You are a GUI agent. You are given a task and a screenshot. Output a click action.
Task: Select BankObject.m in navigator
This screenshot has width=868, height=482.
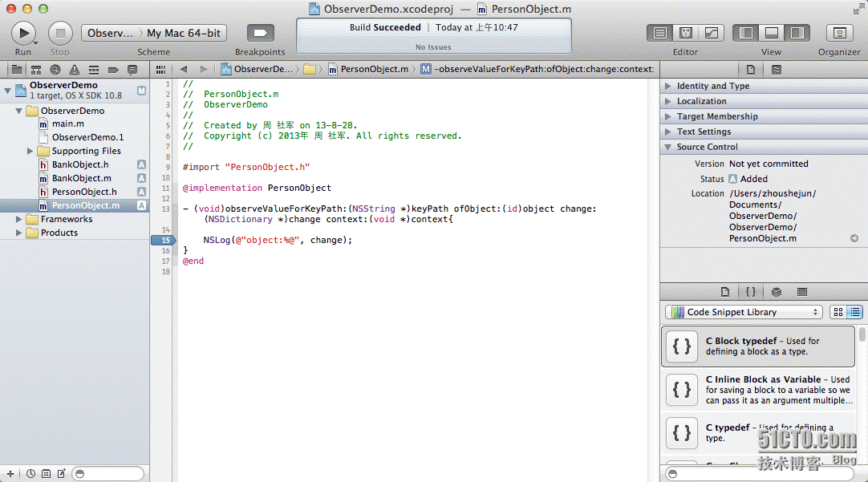coord(81,178)
